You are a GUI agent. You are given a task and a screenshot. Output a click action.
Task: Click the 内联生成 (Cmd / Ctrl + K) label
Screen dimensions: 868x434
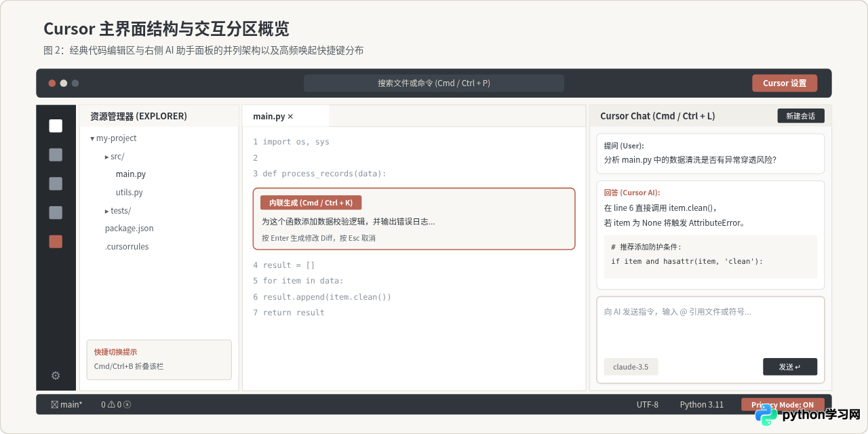point(311,203)
